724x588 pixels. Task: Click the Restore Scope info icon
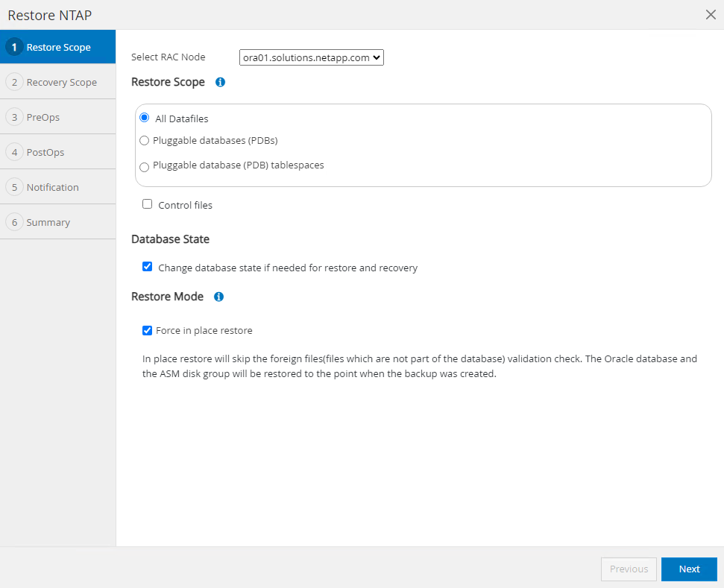pos(220,82)
